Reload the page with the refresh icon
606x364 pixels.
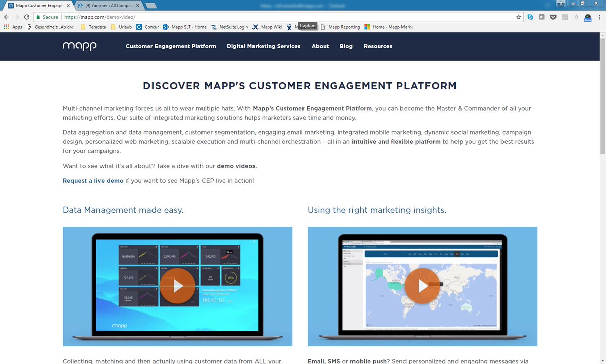(27, 17)
